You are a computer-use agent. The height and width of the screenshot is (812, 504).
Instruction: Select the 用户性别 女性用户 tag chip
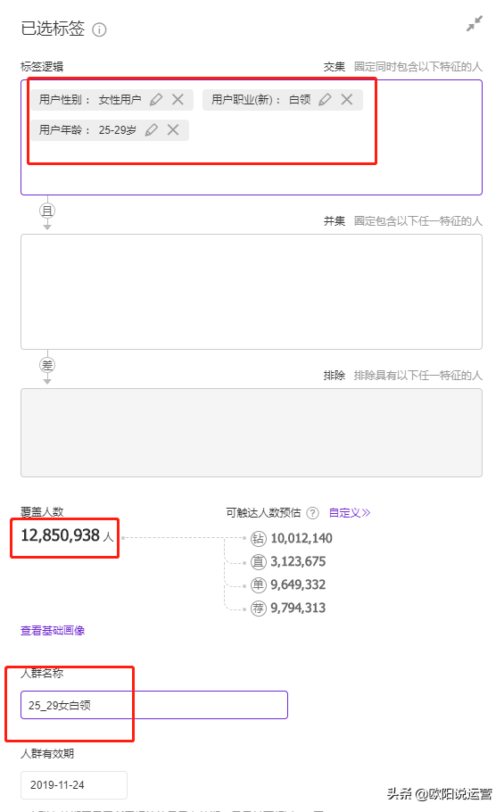click(x=112, y=99)
